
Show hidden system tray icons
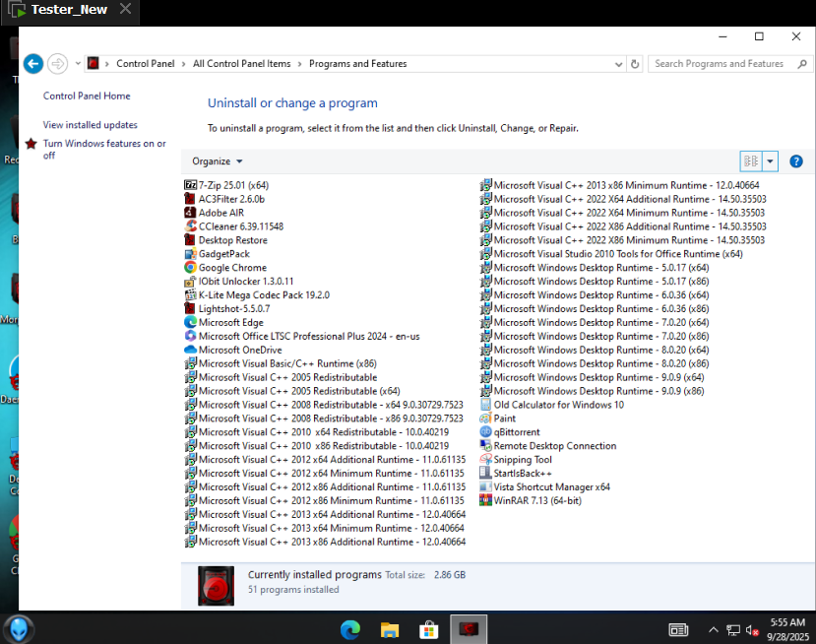pyautogui.click(x=714, y=630)
